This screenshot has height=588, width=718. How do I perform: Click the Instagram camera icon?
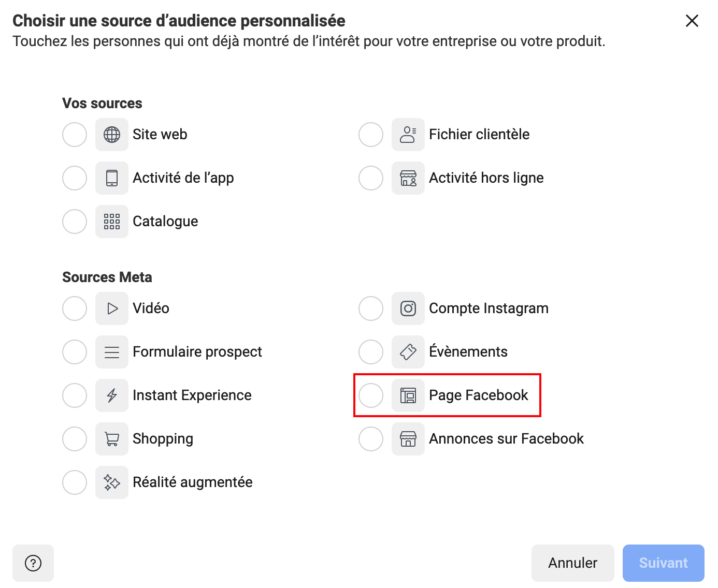pyautogui.click(x=408, y=308)
